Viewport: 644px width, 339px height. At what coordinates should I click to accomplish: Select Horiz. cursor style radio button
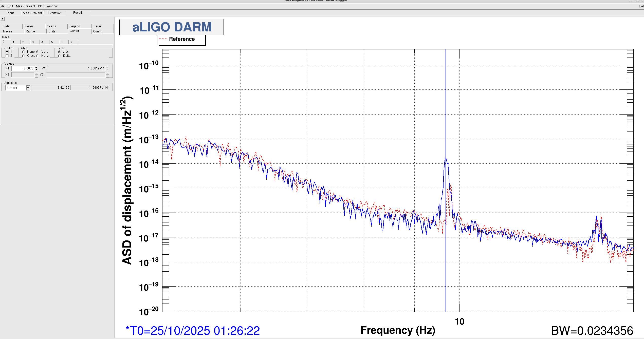pyautogui.click(x=38, y=56)
